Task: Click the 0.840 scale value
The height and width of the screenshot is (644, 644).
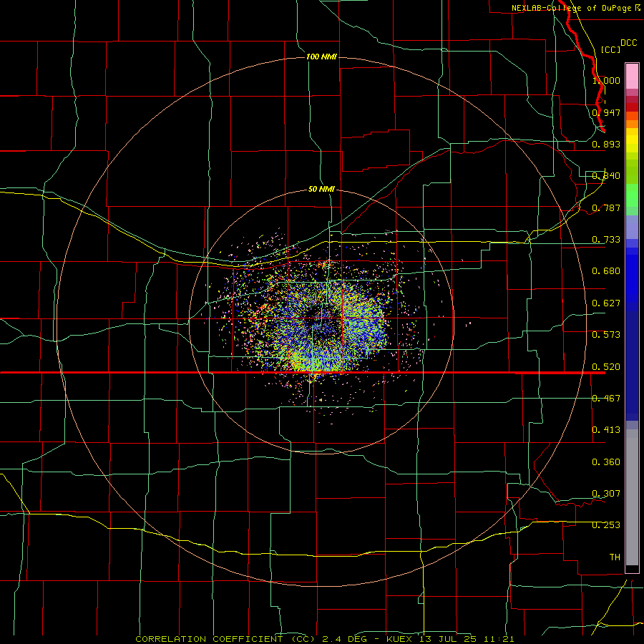Action: point(606,176)
